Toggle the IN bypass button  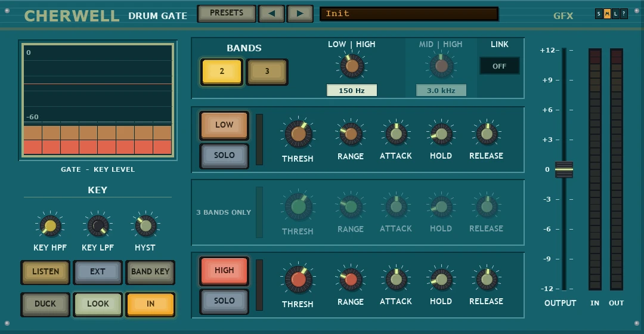150,304
